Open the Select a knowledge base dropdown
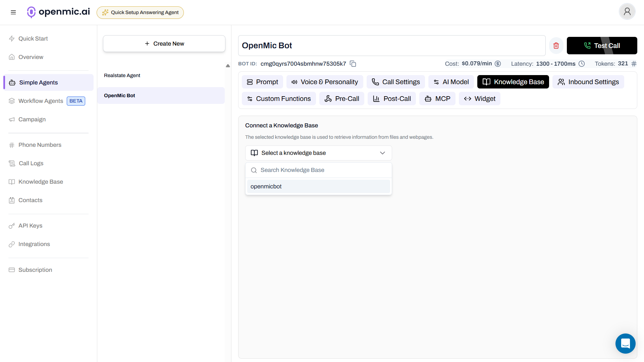The image size is (644, 362). coord(318,153)
